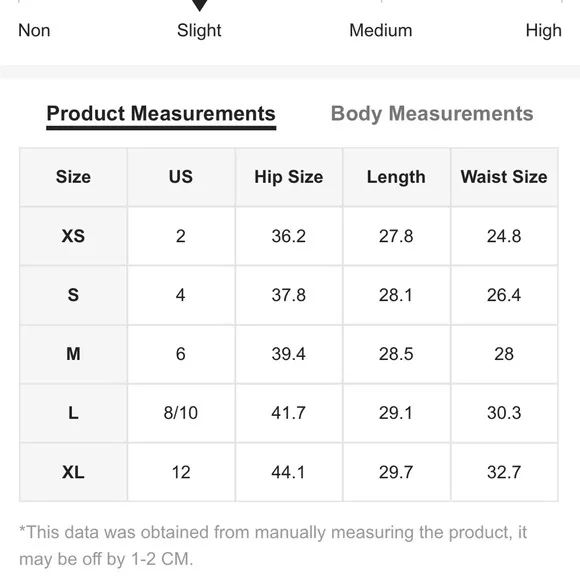Click the Non stretch label
The width and height of the screenshot is (580, 580).
[x=34, y=30]
